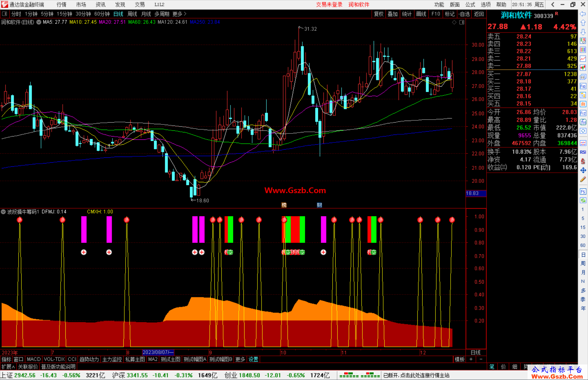Select the 季 period in right sidebar

coord(583,299)
